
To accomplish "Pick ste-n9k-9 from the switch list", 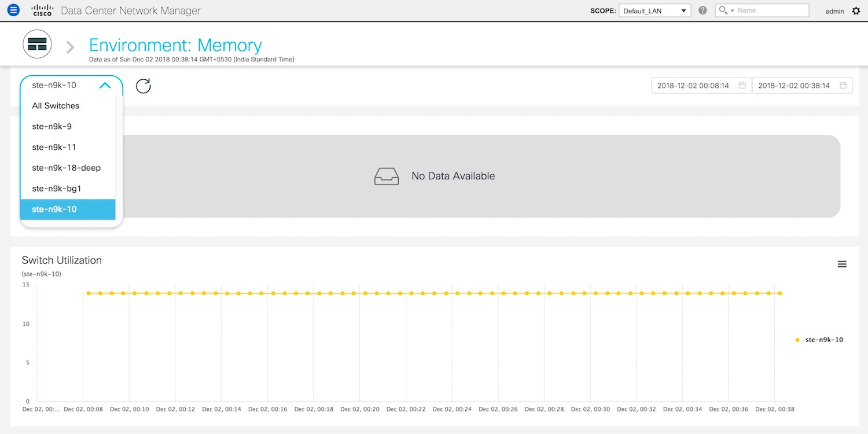I will tap(52, 127).
